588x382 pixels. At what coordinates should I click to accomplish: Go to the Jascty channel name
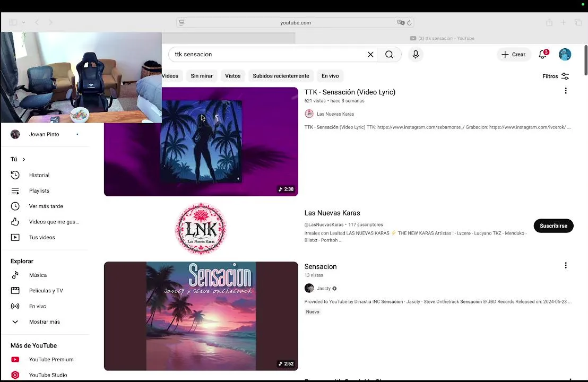point(324,288)
